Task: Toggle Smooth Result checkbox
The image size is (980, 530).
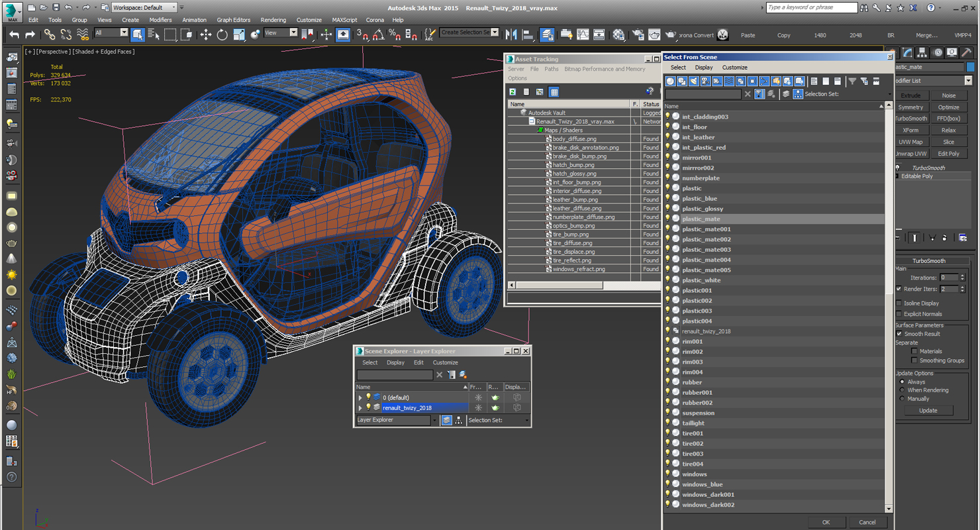Action: point(899,334)
